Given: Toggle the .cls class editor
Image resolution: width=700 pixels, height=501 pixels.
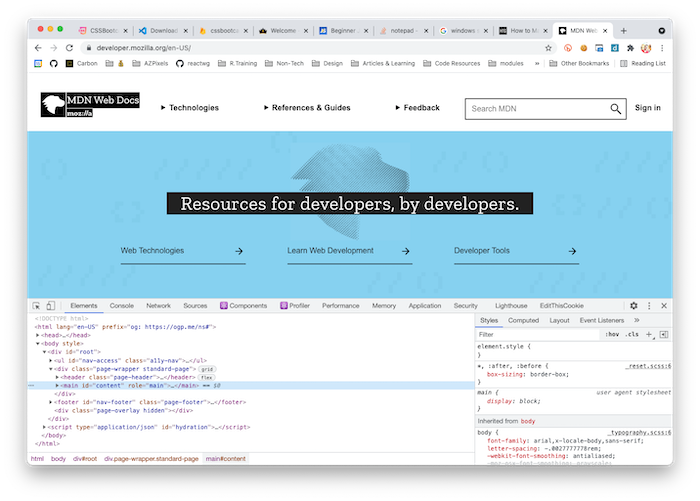Looking at the screenshot, I should click(x=632, y=334).
